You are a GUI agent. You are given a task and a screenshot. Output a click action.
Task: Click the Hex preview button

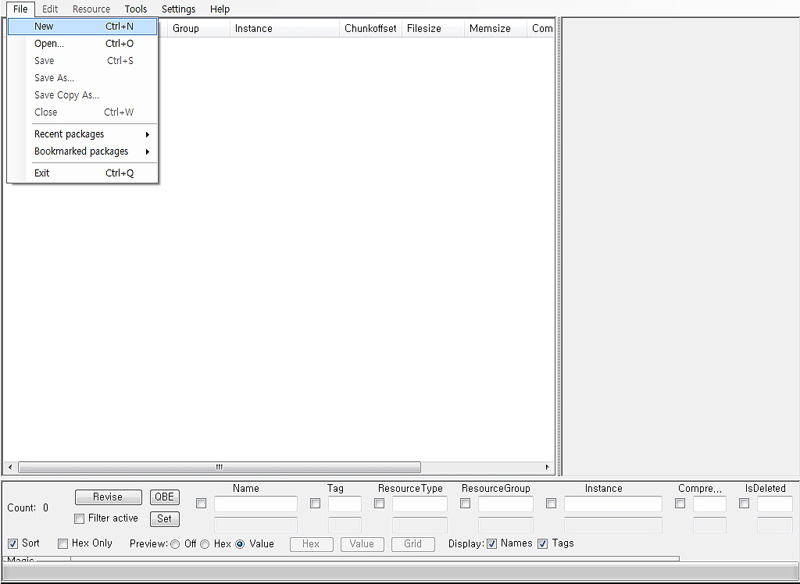tap(311, 544)
